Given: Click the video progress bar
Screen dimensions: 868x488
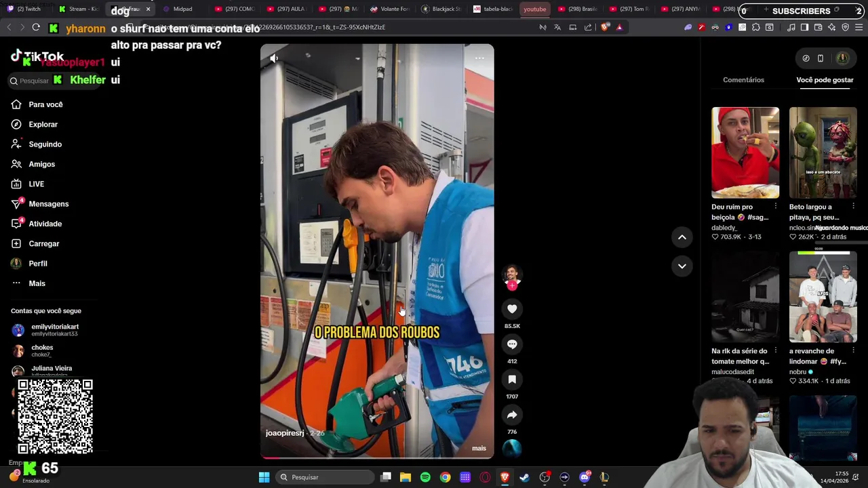Looking at the screenshot, I should tap(377, 457).
